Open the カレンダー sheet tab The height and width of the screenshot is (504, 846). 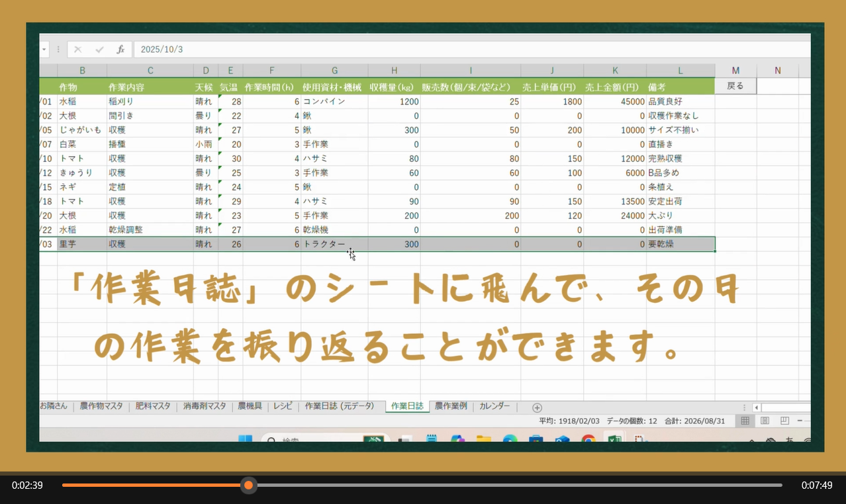494,407
